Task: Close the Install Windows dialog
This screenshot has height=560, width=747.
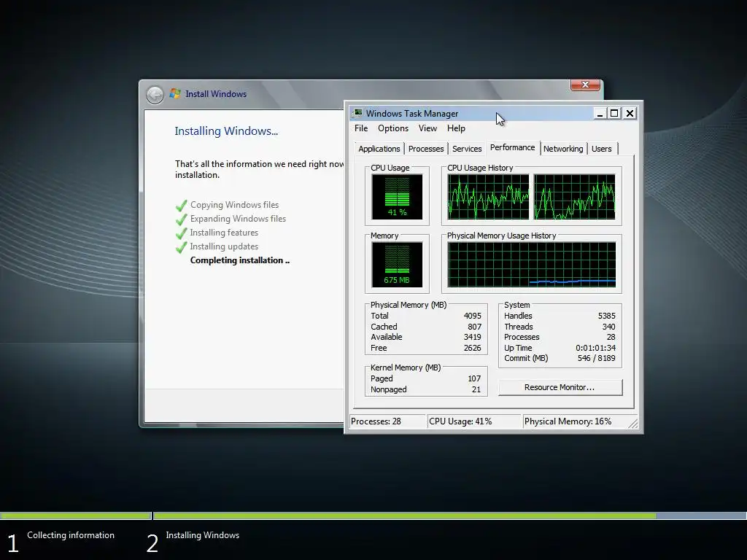Action: [x=586, y=85]
